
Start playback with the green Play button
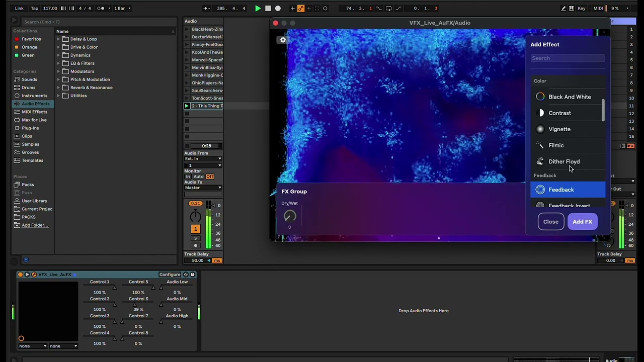tap(258, 8)
